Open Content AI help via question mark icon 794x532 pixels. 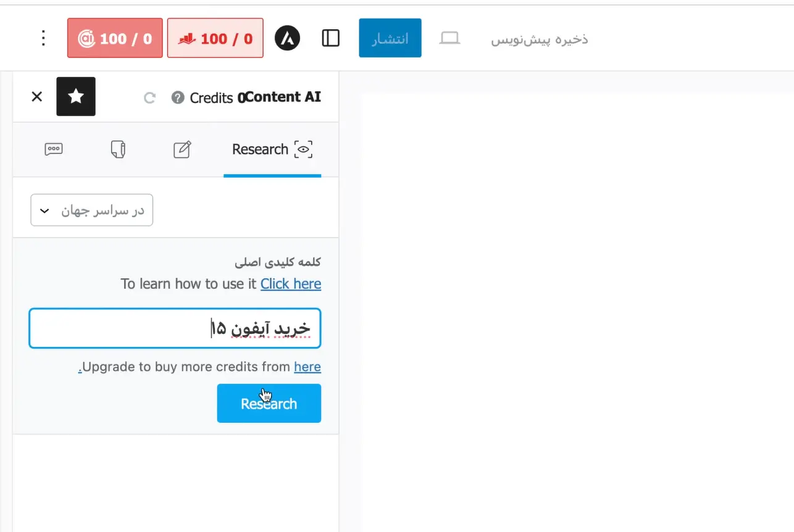tap(178, 97)
